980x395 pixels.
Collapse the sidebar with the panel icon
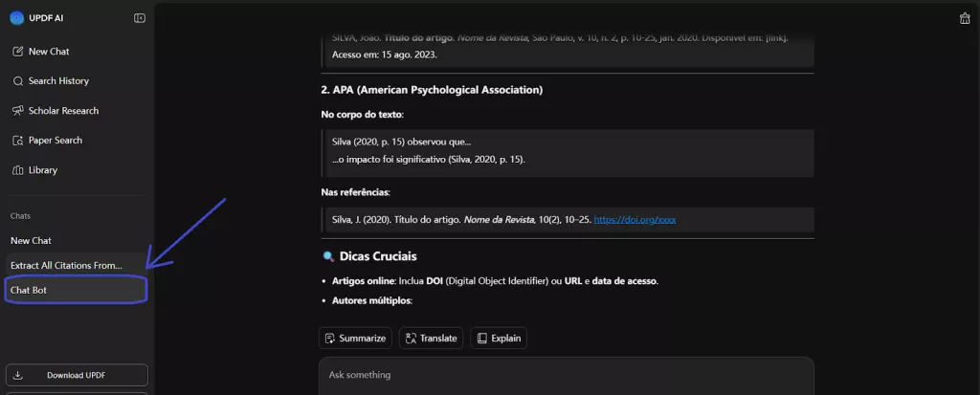(140, 18)
